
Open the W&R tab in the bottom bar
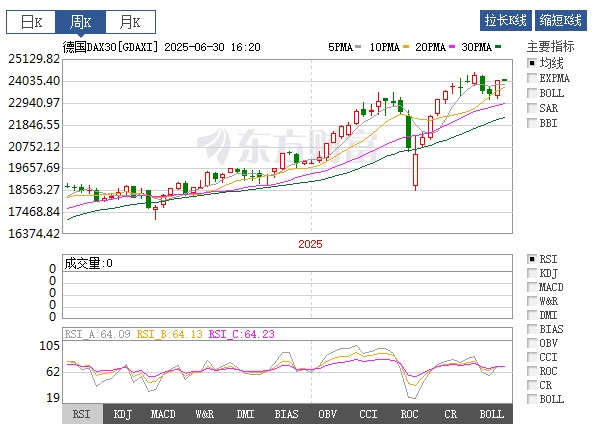205,414
